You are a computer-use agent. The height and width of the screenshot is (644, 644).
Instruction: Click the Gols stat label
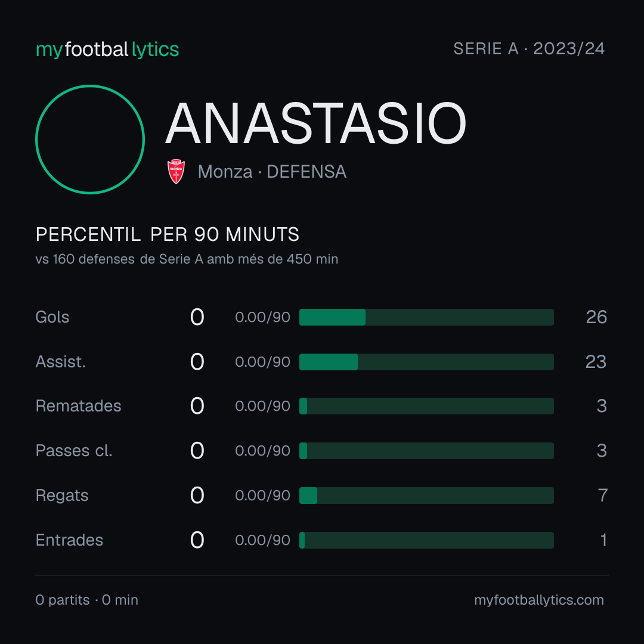click(52, 317)
